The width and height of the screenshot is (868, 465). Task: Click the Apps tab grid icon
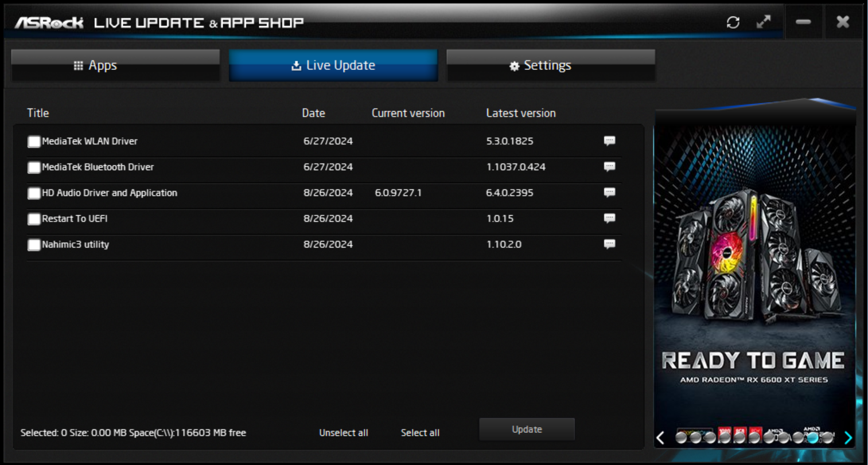click(x=79, y=65)
